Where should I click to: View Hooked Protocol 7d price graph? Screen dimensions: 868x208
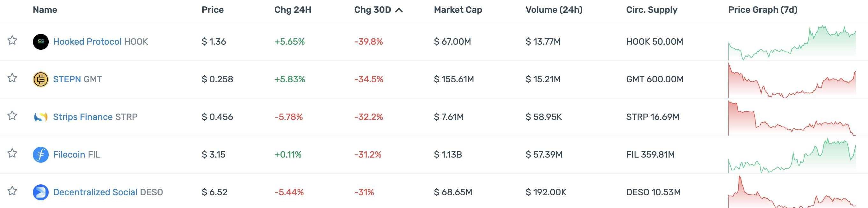tap(792, 42)
